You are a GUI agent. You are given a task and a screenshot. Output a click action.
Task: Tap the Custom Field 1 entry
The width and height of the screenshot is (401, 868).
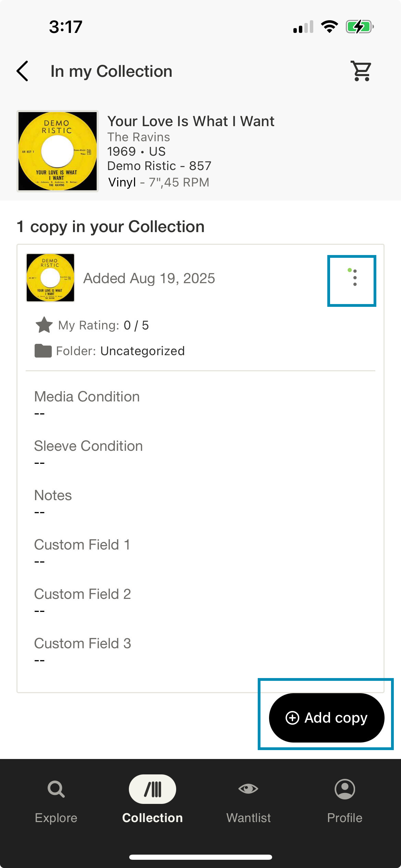[200, 552]
